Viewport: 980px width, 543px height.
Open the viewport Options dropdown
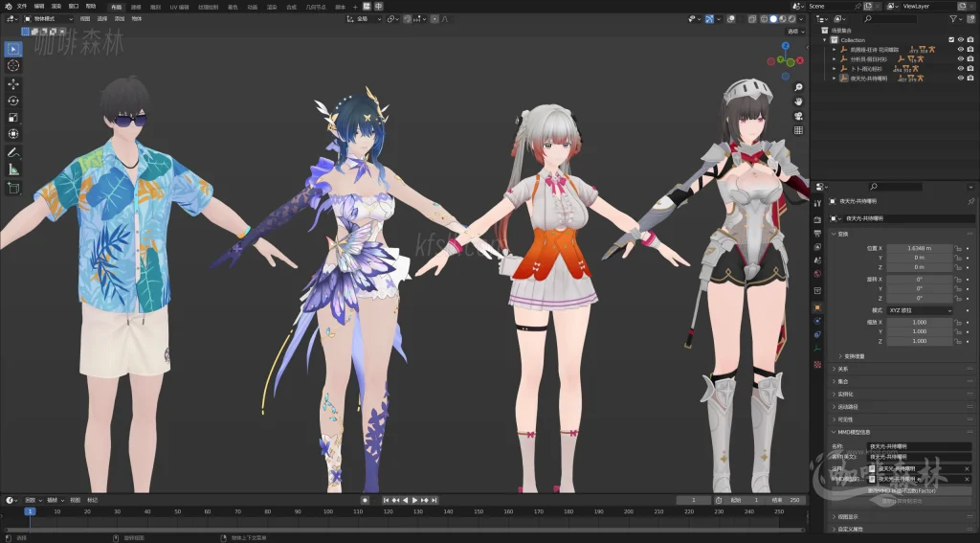coord(795,32)
